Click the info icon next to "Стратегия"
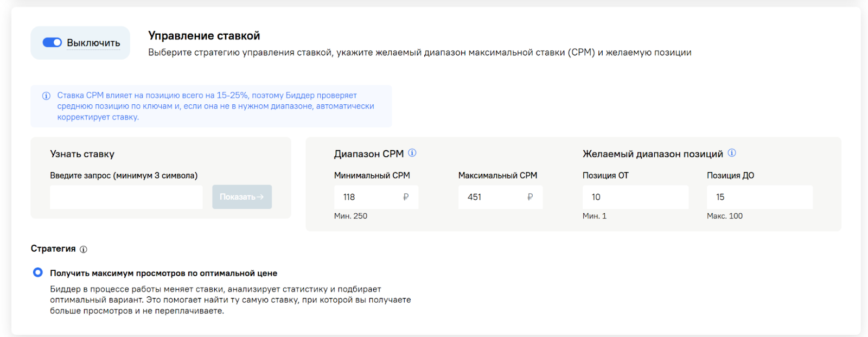The height and width of the screenshot is (337, 868). tap(84, 250)
